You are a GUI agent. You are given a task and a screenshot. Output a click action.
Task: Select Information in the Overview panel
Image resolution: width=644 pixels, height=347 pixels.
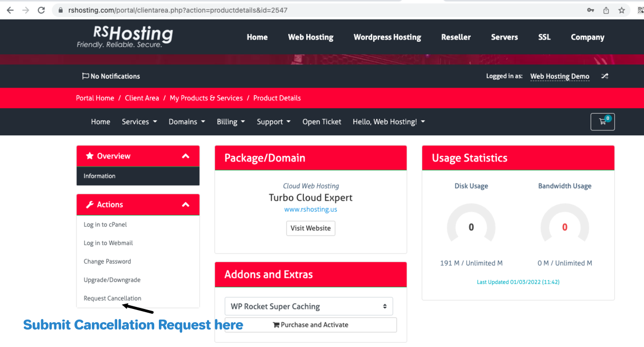(x=138, y=176)
